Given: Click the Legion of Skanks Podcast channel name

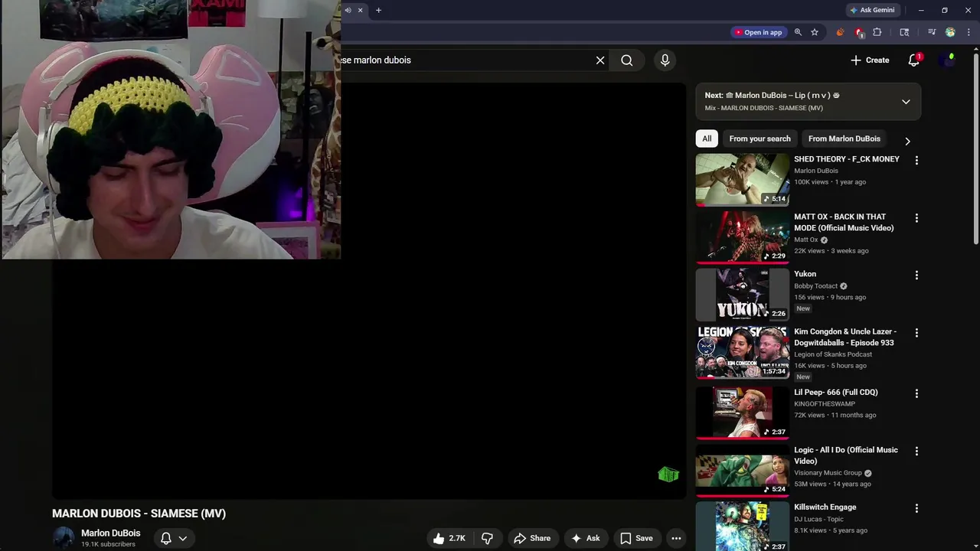Looking at the screenshot, I should pos(833,354).
